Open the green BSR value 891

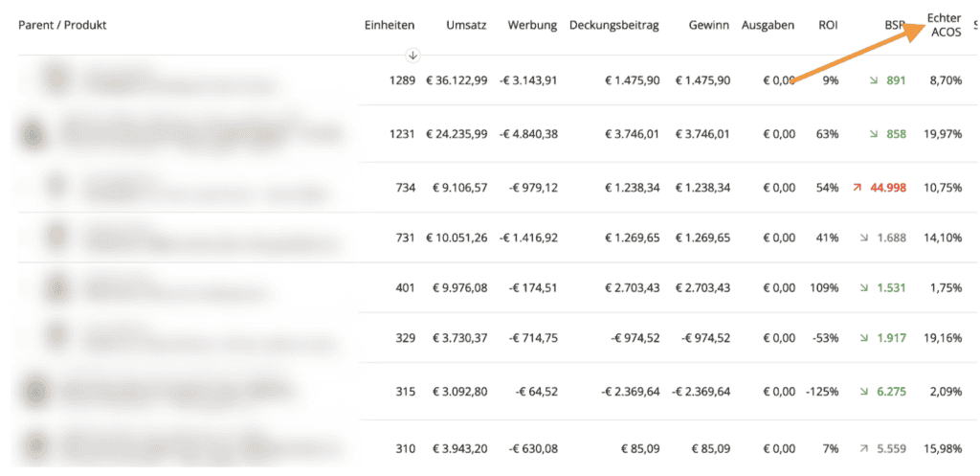point(896,80)
